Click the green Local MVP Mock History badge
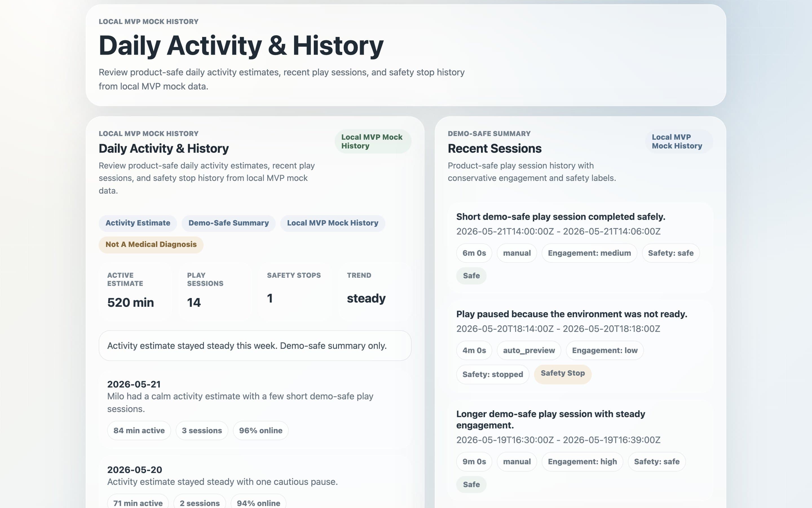Screen dimensions: 812x508 [373, 141]
